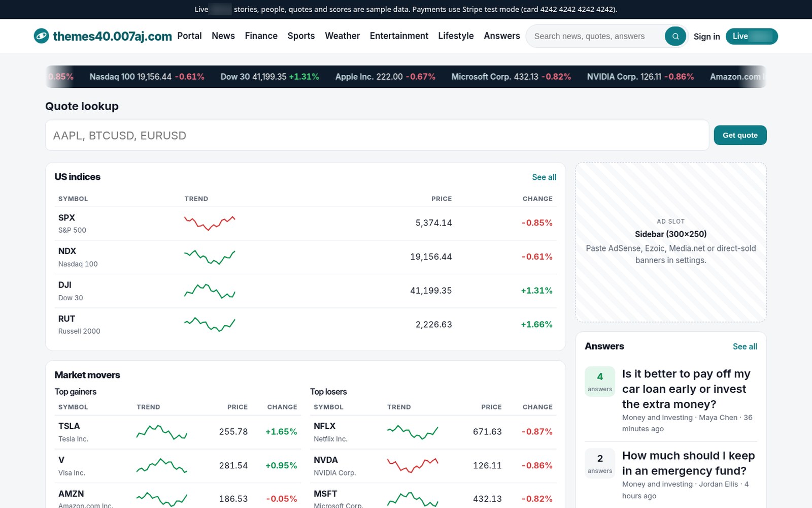Screen dimensions: 812x508
Task: Click Dow 30 in the ticker bar
Action: click(x=269, y=77)
